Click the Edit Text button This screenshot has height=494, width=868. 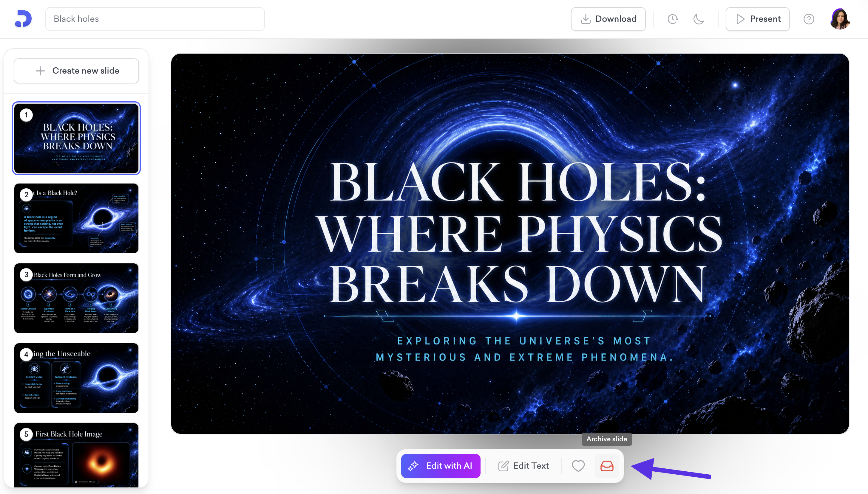(x=523, y=466)
